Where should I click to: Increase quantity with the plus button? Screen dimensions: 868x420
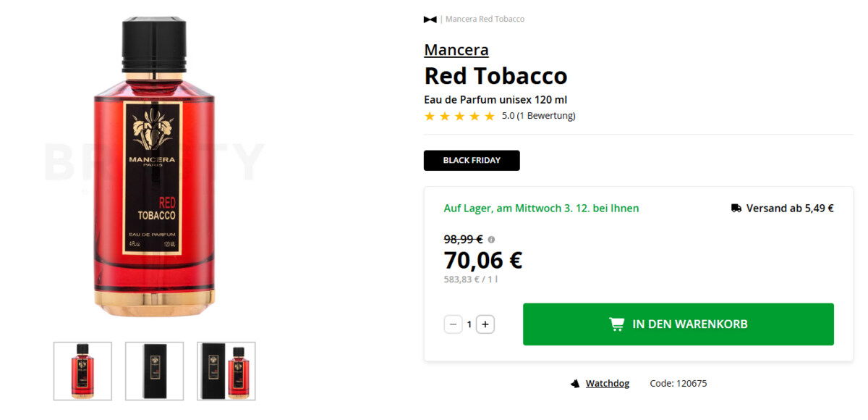coord(485,324)
